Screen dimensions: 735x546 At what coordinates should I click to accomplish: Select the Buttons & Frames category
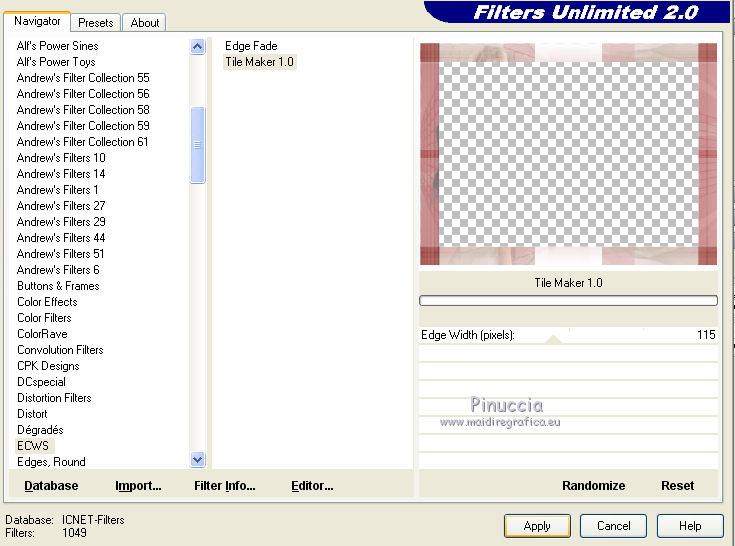tap(58, 286)
